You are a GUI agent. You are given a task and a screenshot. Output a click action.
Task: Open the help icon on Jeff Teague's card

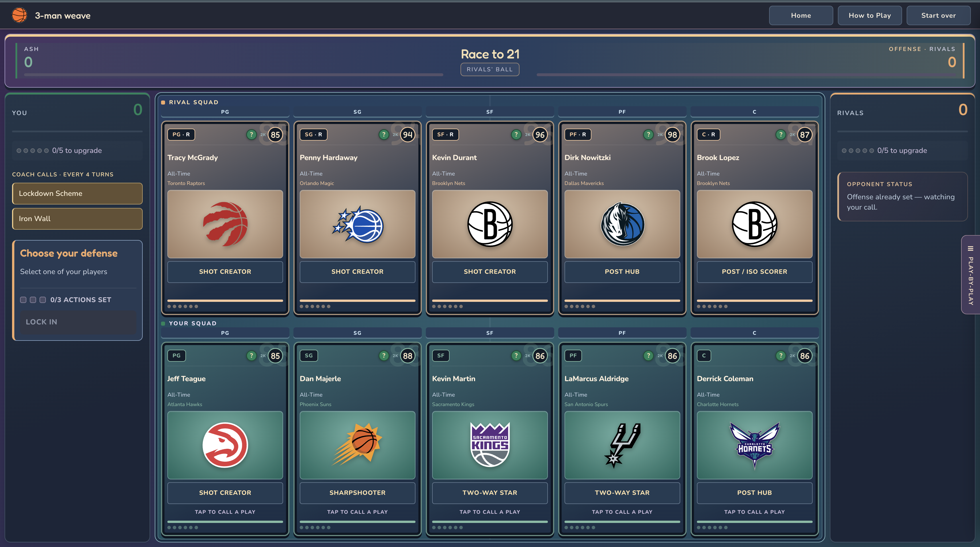coord(251,355)
